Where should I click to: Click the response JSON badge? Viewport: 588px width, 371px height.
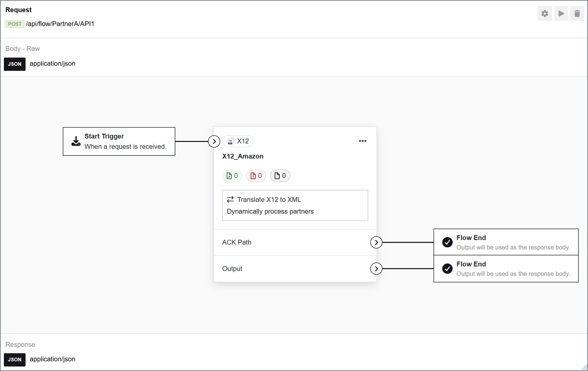tap(15, 360)
